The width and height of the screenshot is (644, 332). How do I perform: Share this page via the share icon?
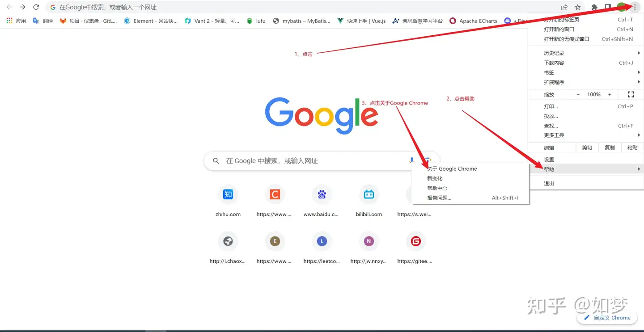pyautogui.click(x=564, y=7)
